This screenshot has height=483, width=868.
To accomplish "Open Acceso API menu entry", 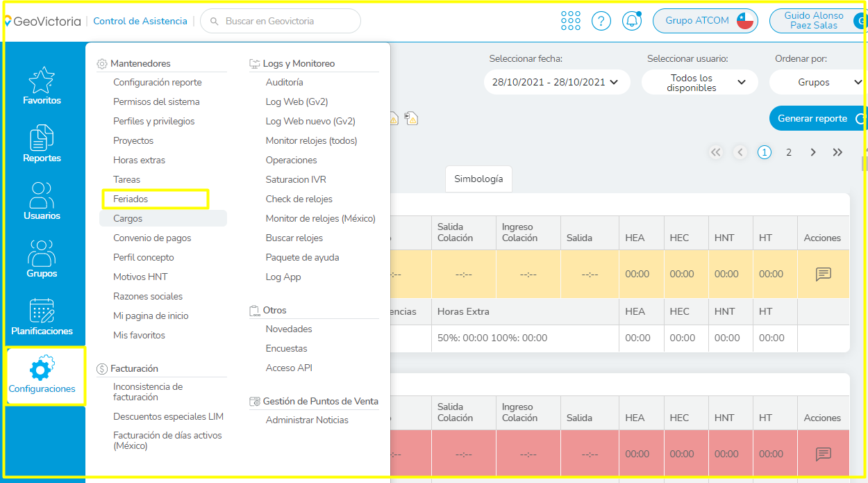I will [289, 368].
